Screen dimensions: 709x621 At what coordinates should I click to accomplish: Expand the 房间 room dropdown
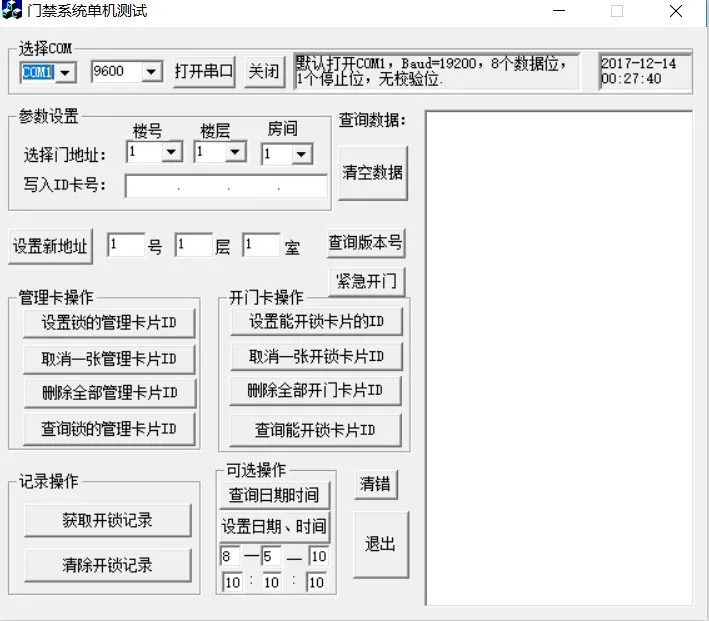pos(302,154)
